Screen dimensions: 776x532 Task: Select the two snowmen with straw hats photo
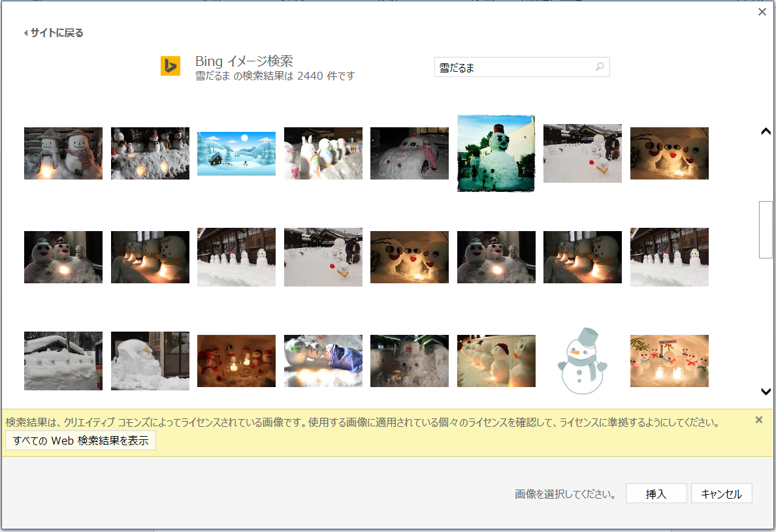tap(63, 153)
